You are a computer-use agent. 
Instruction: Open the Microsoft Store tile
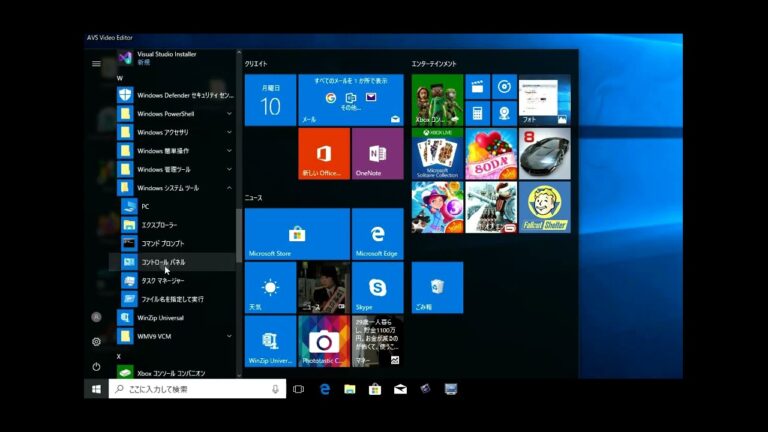[297, 233]
